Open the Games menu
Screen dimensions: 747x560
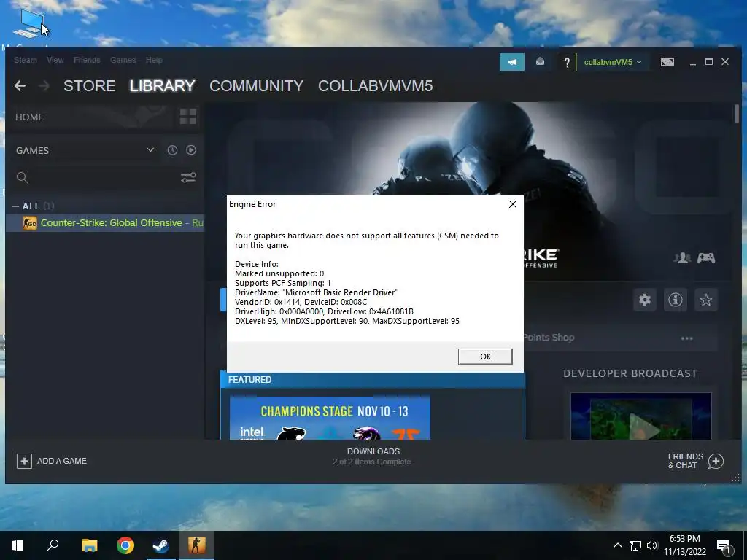(123, 60)
